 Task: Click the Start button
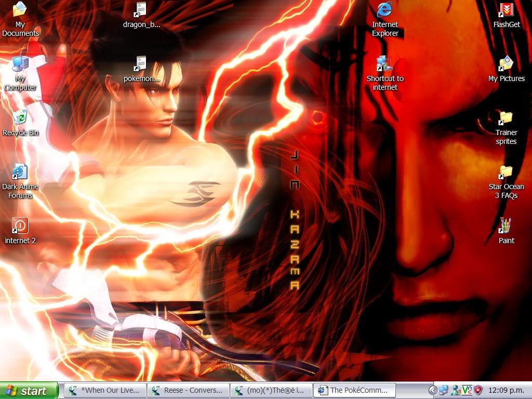pyautogui.click(x=29, y=391)
